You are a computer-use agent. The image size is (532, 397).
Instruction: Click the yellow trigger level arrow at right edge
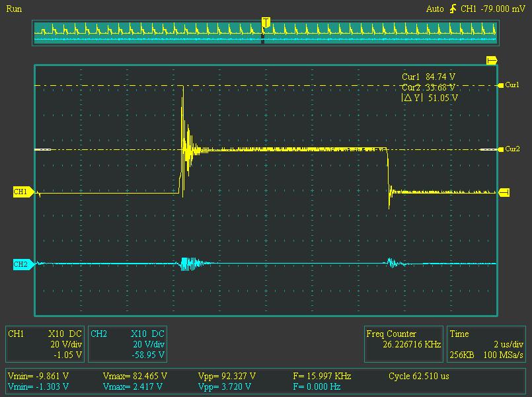[504, 192]
